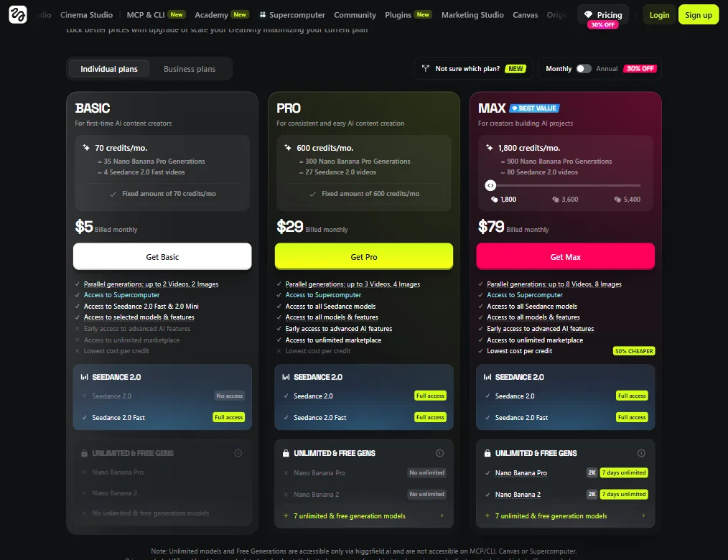Select the Monthly billing label
The width and height of the screenshot is (728, 560).
(559, 69)
